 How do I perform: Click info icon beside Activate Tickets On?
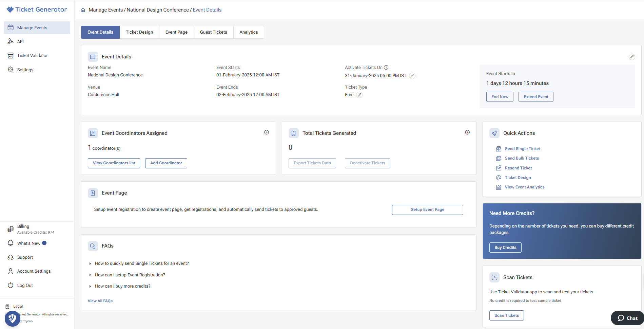click(x=386, y=68)
